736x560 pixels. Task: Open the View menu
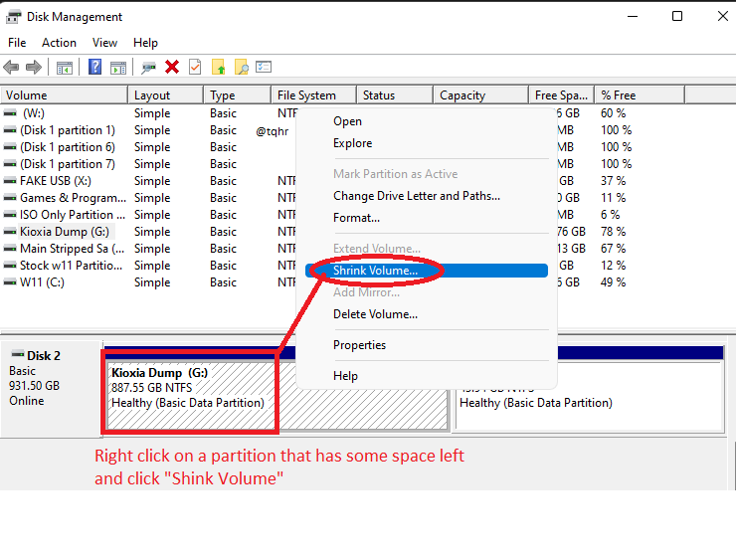click(x=104, y=43)
